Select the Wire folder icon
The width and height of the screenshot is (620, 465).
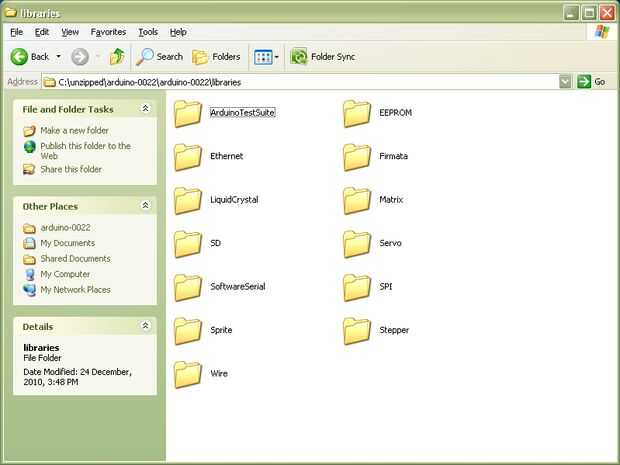(188, 374)
